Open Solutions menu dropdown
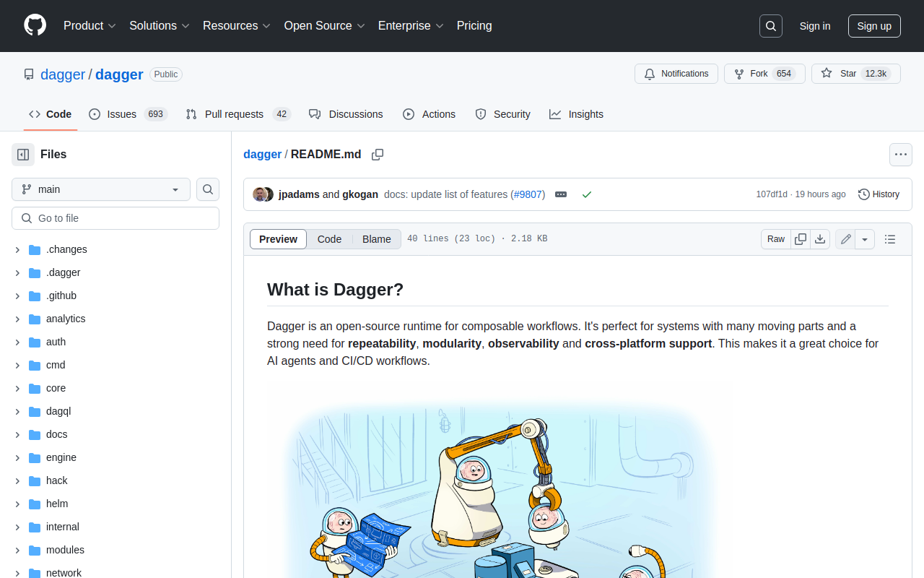This screenshot has width=924, height=578. [160, 25]
